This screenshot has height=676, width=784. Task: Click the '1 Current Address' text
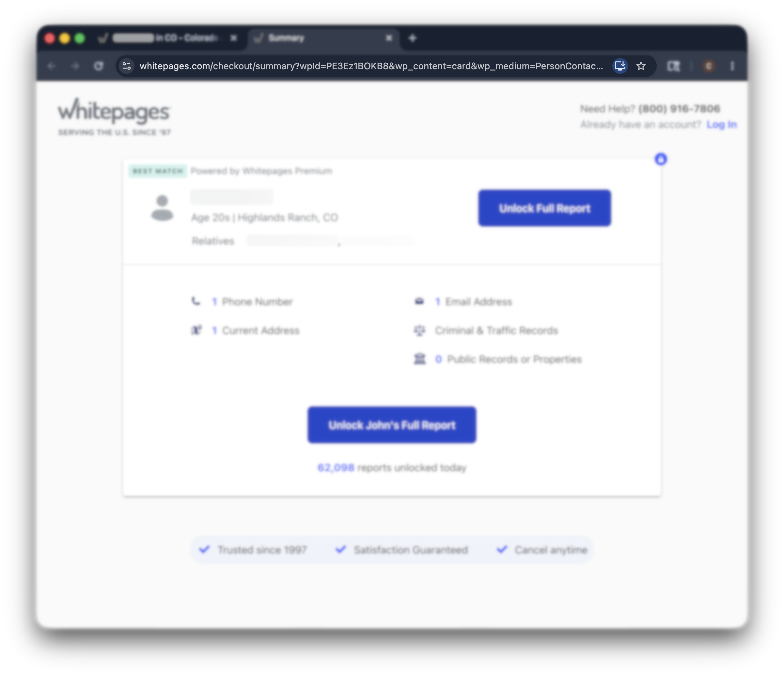256,330
